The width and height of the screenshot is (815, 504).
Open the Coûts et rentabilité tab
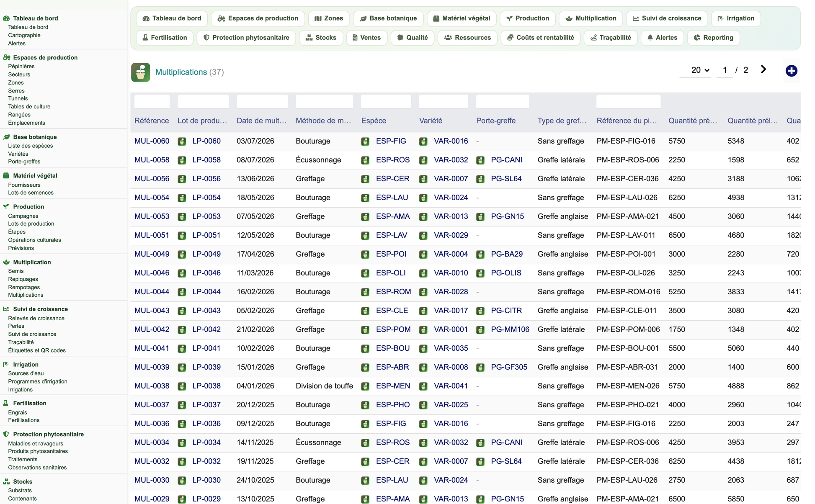(x=540, y=38)
